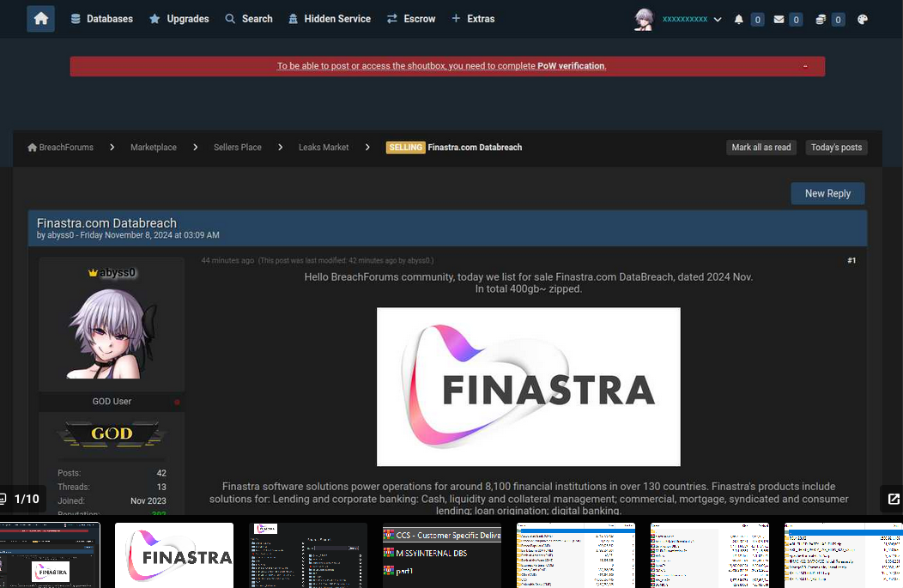Open the Escrow menu item
The height and width of the screenshot is (588, 903).
coord(411,19)
